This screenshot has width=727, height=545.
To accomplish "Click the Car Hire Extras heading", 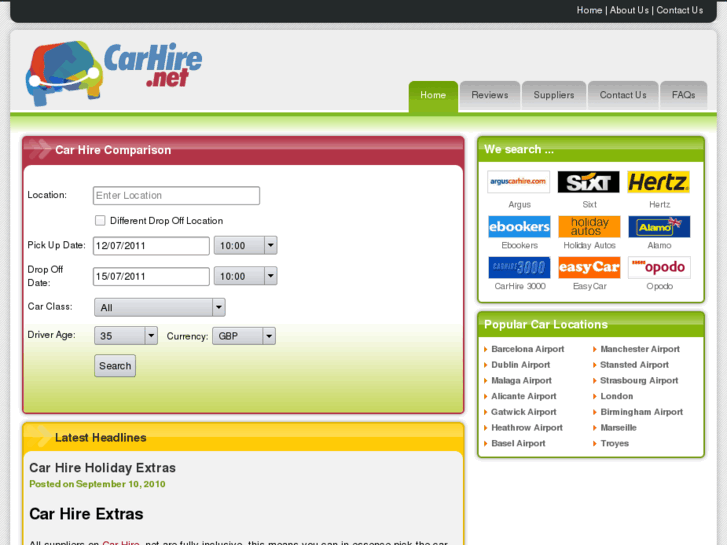I will tap(86, 514).
